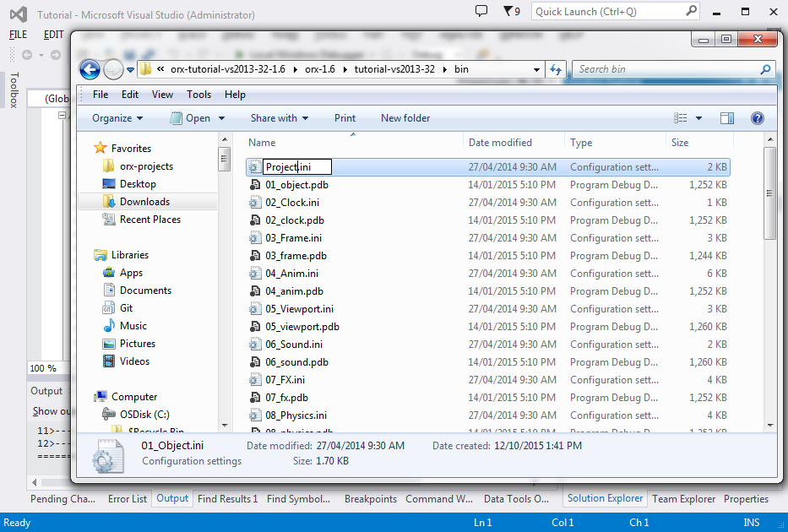
Task: Open the view options dropdown arrow
Action: tap(698, 118)
